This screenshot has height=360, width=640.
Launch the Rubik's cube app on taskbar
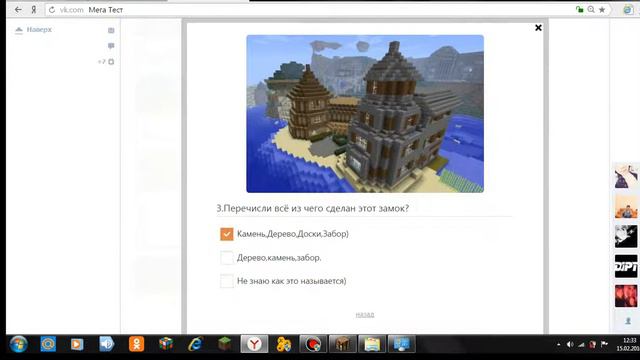166,344
